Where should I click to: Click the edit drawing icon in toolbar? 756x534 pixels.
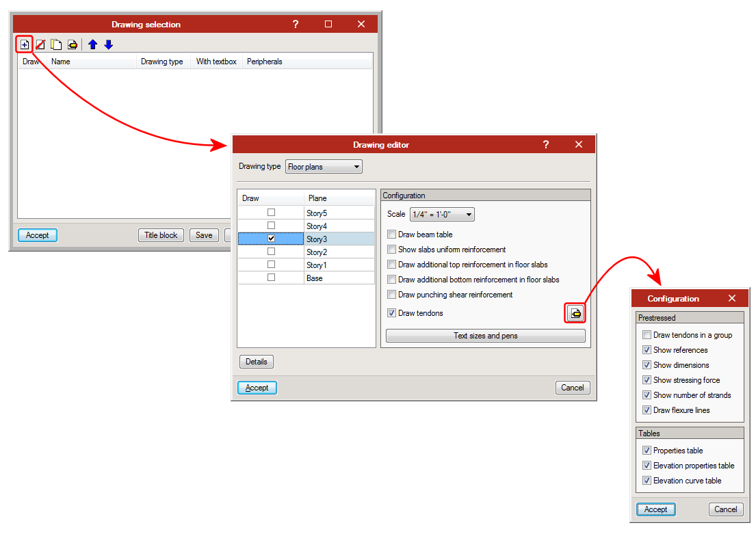coord(72,44)
